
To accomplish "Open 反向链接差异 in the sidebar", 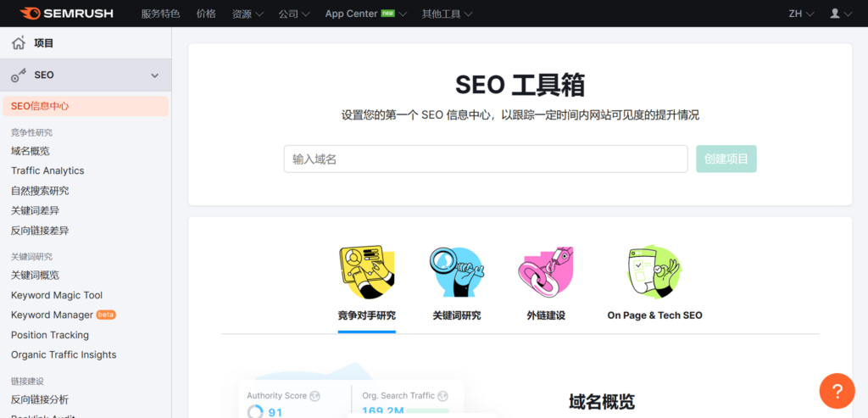I will [x=40, y=231].
